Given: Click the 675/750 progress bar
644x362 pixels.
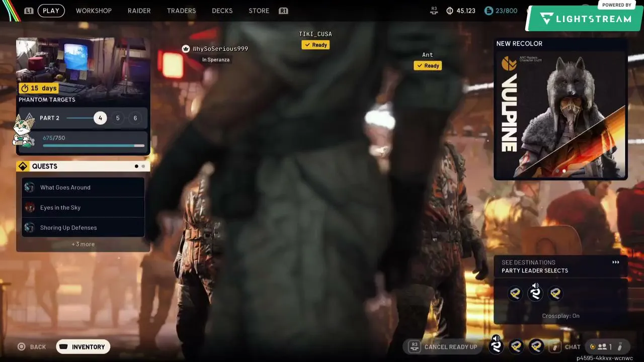Looking at the screenshot, I should point(94,146).
